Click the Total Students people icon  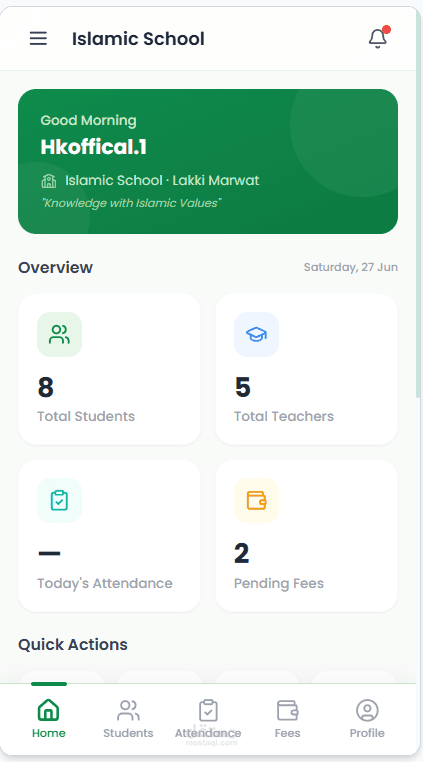(x=59, y=334)
